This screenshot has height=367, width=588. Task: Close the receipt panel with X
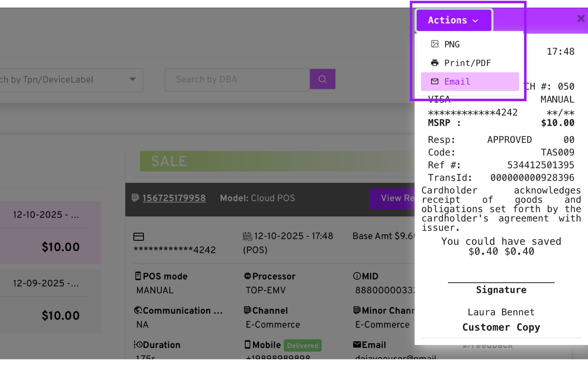pyautogui.click(x=580, y=19)
